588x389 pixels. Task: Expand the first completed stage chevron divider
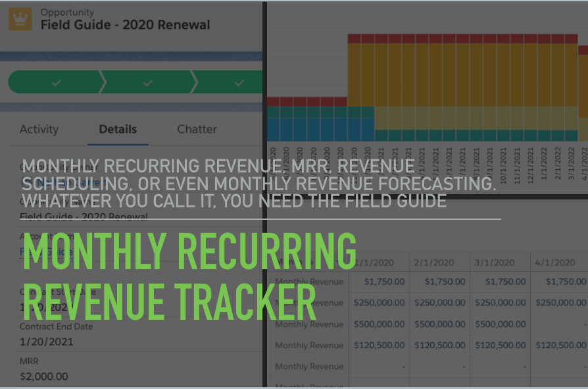click(x=102, y=82)
